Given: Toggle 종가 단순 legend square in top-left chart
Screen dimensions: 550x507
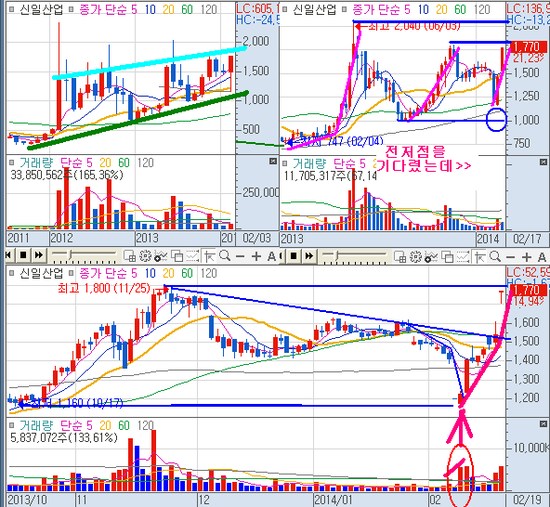Looking at the screenshot, I should (x=71, y=9).
